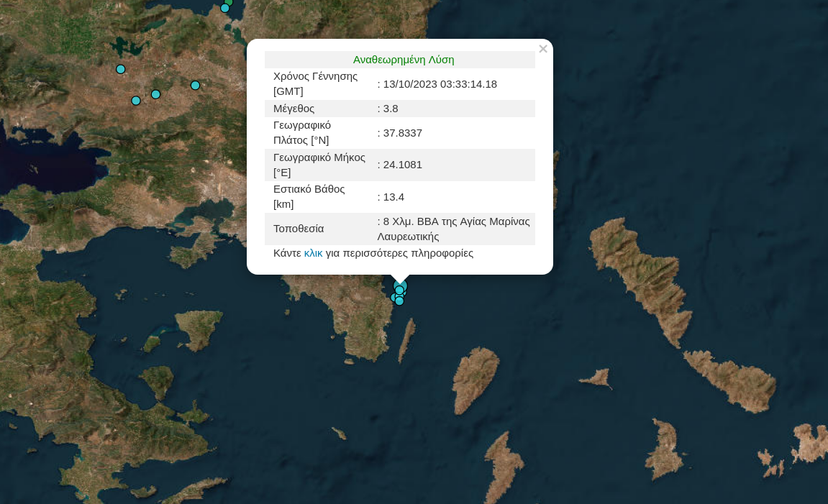The image size is (828, 504).
Task: Click the southernmost of four upper-left mainland markers
Action: pos(136,101)
